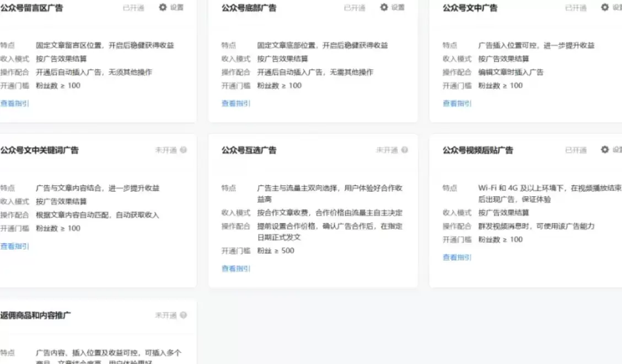This screenshot has height=364, width=622.
Task: Open 查看指引 link in 公众号文中广告 card
Action: click(457, 103)
